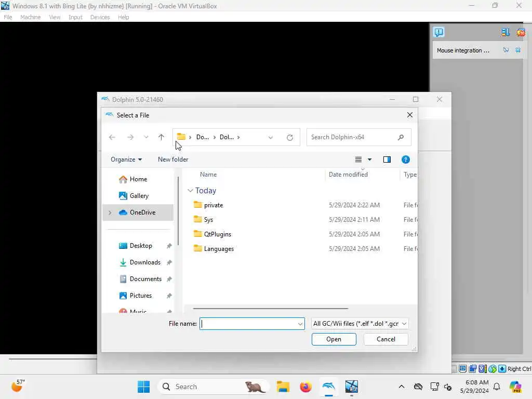Unpin Desktop via its pin icon
The width and height of the screenshot is (532, 399).
(x=169, y=246)
